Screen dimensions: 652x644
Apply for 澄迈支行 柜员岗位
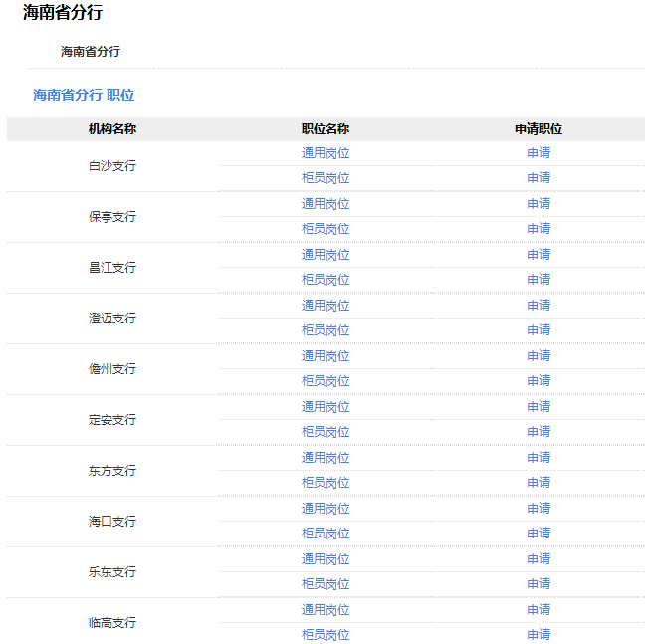point(539,330)
